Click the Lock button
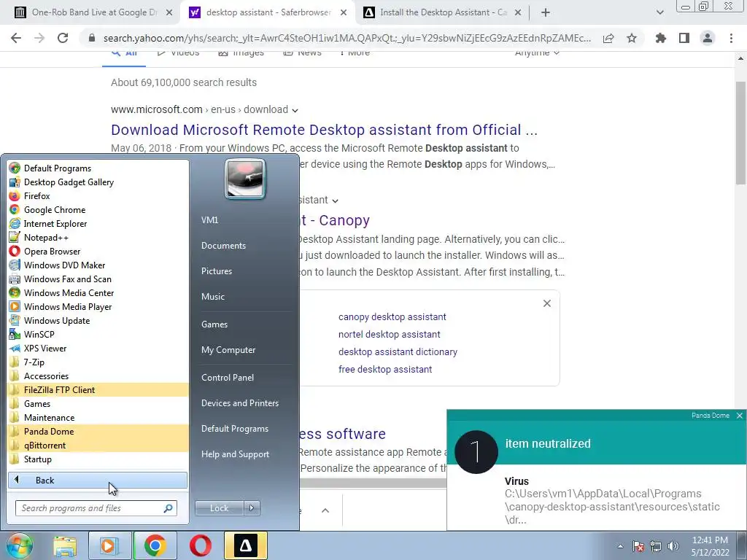747x560 pixels. 219,508
